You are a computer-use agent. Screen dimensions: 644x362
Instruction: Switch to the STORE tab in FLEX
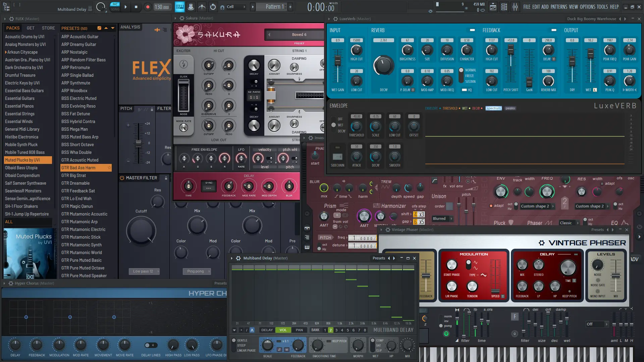click(x=48, y=28)
